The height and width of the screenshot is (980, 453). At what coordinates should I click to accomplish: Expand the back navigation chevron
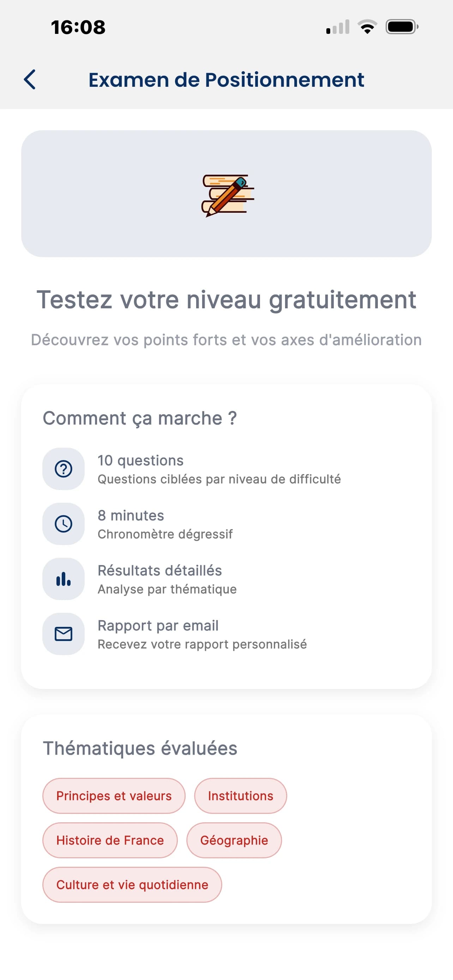click(30, 80)
